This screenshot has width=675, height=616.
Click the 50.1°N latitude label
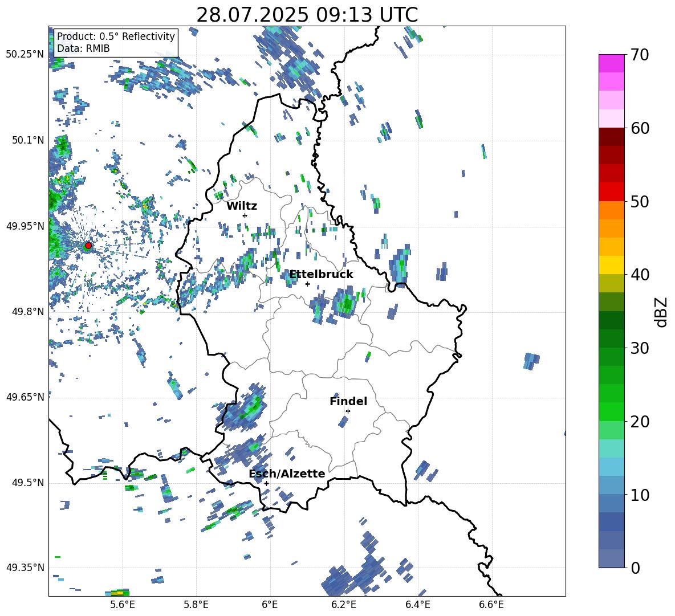click(x=28, y=140)
